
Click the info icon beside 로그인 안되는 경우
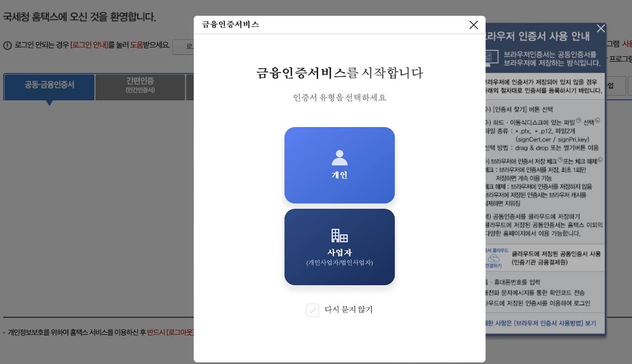(8, 45)
